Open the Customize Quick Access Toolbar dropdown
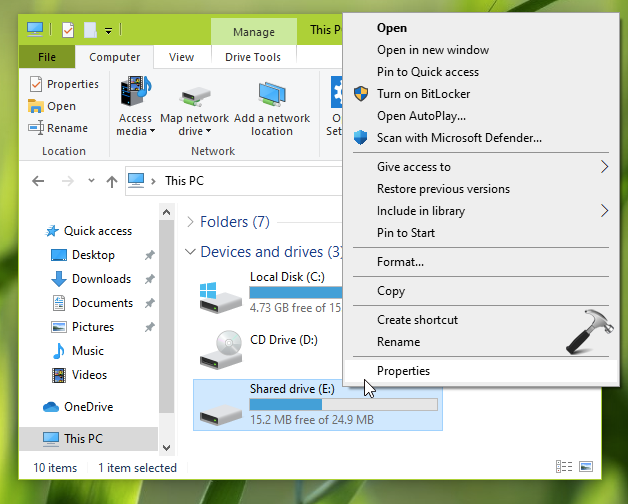The height and width of the screenshot is (504, 628). [108, 30]
